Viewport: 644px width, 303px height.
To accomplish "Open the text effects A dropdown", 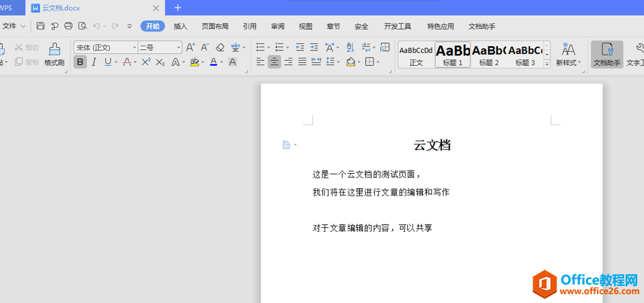I will (x=183, y=62).
